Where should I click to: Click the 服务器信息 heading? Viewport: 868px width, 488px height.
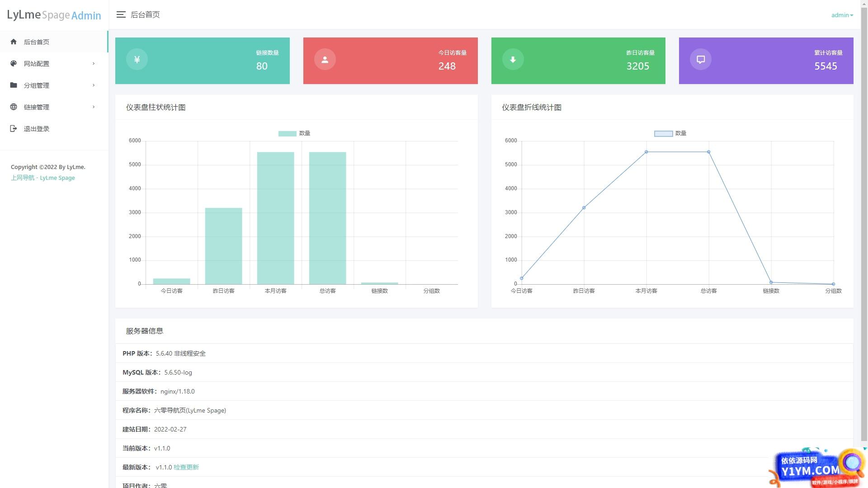[x=144, y=331]
